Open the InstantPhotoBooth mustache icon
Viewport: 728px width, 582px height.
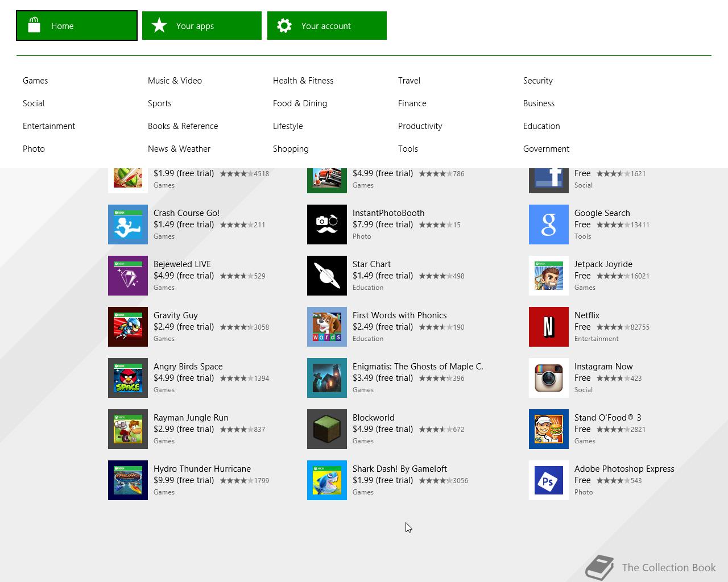(327, 225)
